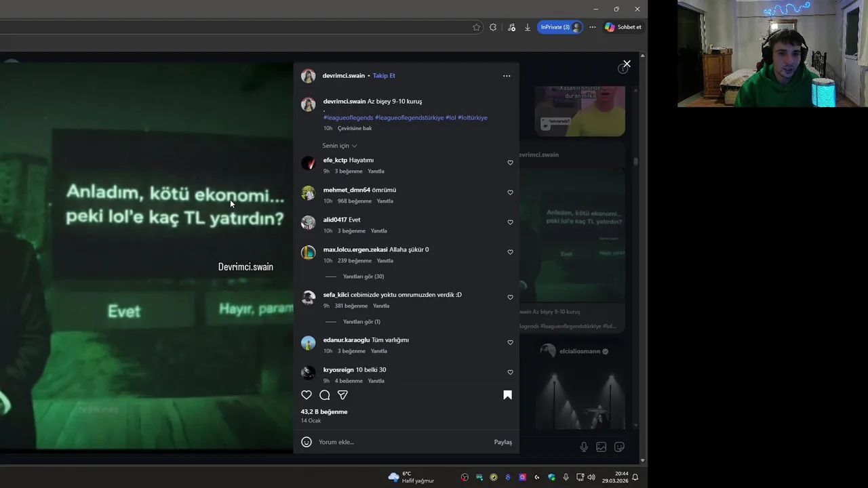This screenshot has width=868, height=488.
Task: Close the post overlay with X
Action: pos(627,64)
